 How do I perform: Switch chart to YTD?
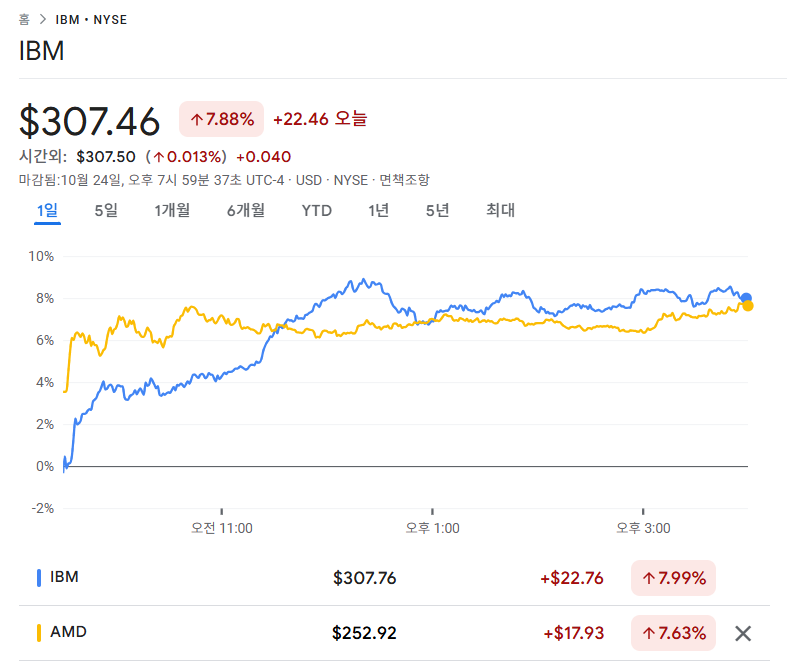click(x=316, y=210)
